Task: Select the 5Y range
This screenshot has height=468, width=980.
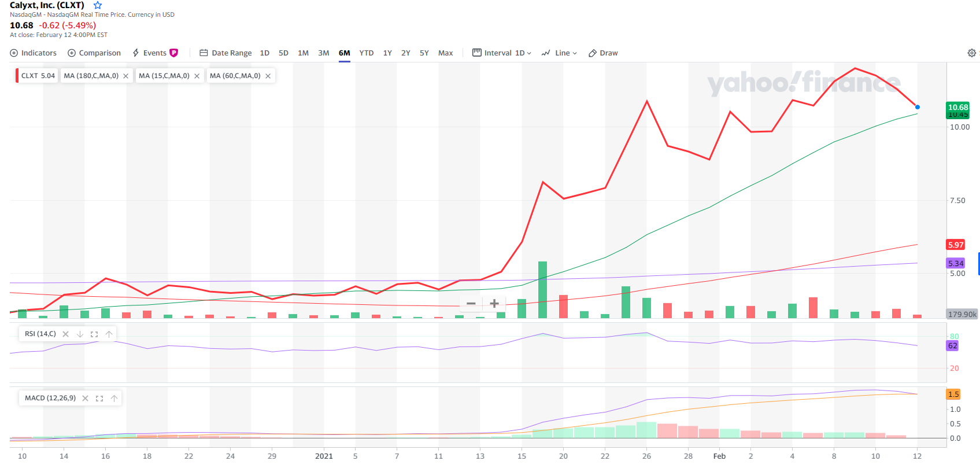Action: pos(424,53)
